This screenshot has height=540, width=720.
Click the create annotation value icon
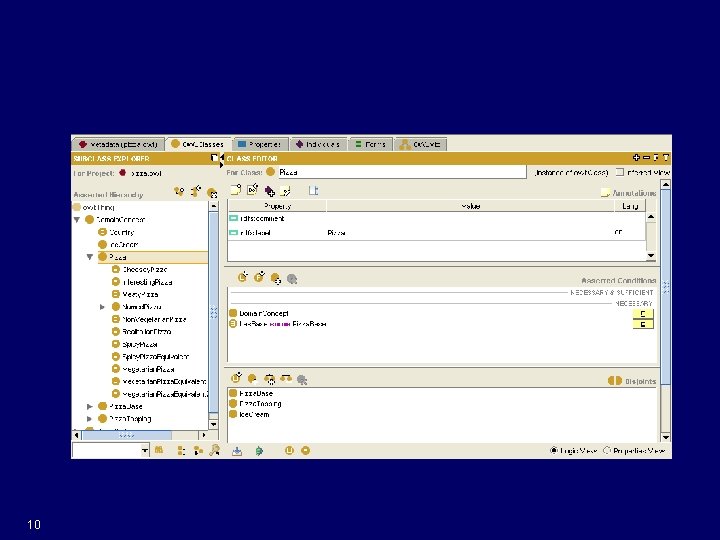236,190
